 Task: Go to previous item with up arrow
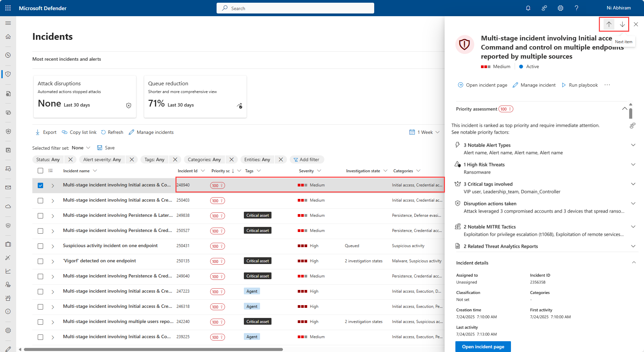click(x=609, y=24)
